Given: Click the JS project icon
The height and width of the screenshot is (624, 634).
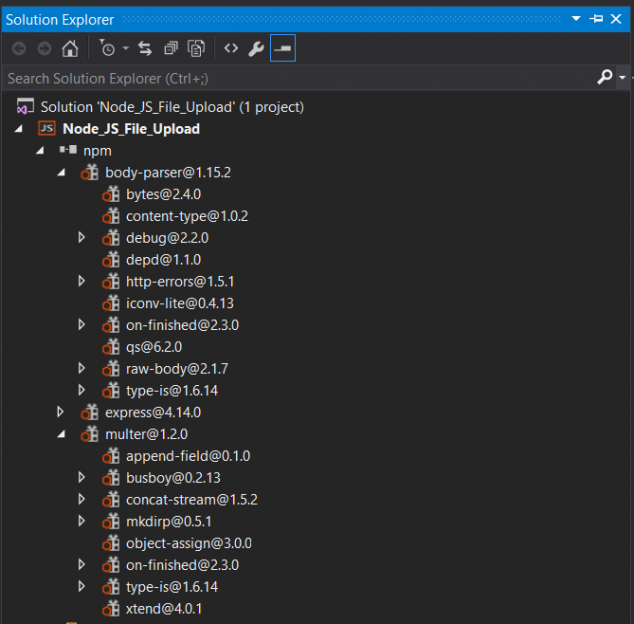Looking at the screenshot, I should pos(46,129).
